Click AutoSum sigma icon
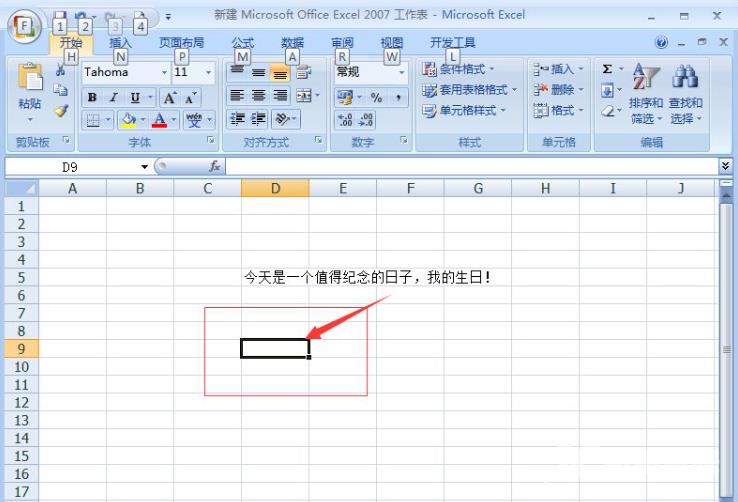This screenshot has width=738, height=502. pyautogui.click(x=607, y=69)
